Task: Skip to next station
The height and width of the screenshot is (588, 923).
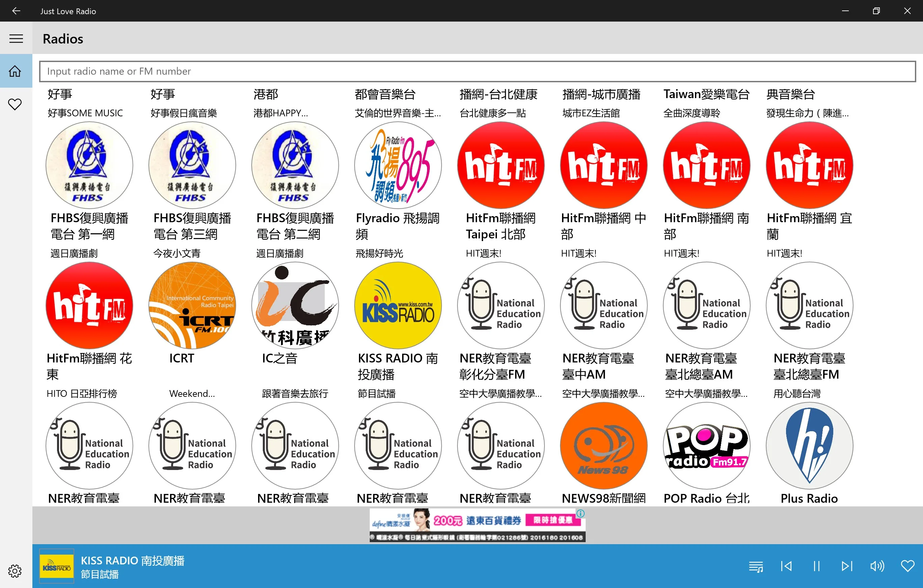Action: point(847,566)
